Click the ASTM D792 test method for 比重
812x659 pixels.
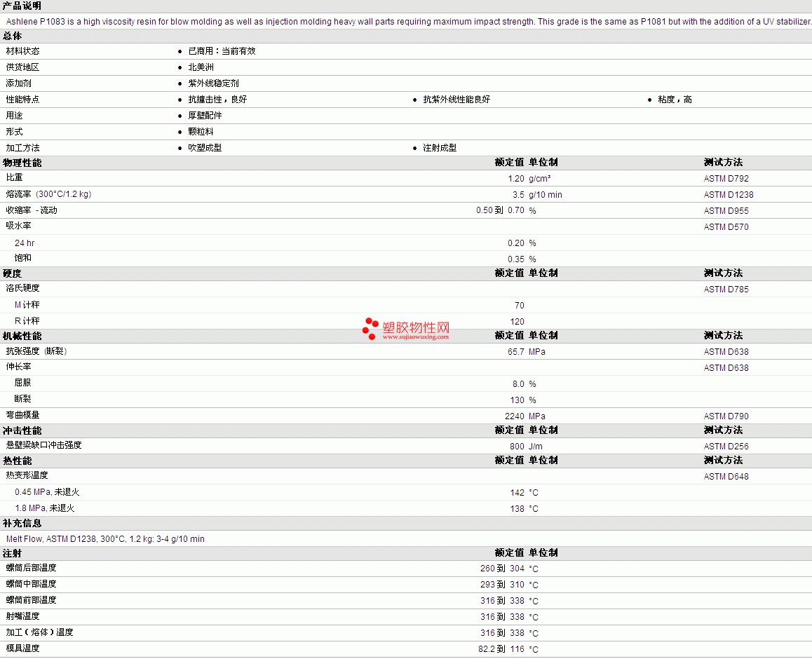[x=726, y=179]
